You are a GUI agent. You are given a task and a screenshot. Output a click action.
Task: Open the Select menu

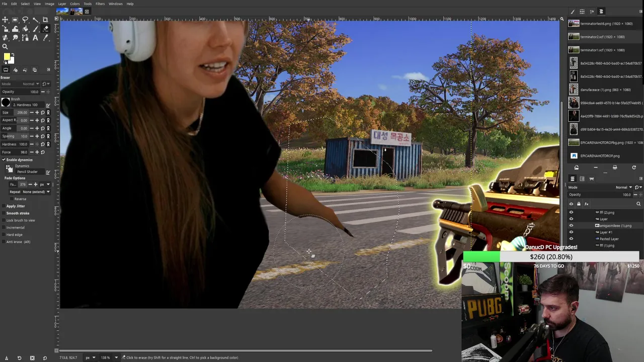[25, 4]
